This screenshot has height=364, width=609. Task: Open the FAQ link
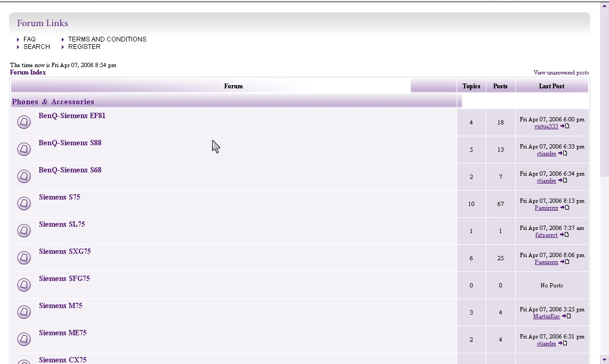tap(29, 39)
